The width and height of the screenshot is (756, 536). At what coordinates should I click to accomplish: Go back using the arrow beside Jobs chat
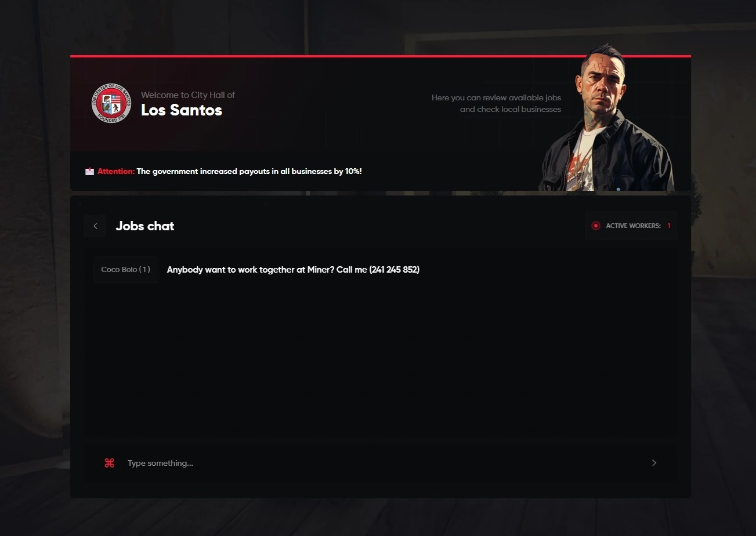click(95, 226)
